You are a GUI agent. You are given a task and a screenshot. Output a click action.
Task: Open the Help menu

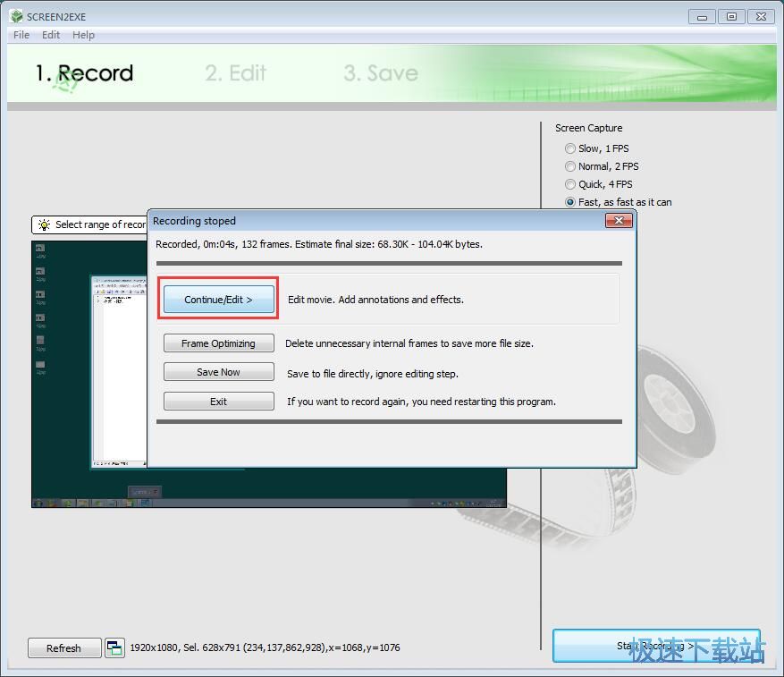tap(83, 35)
